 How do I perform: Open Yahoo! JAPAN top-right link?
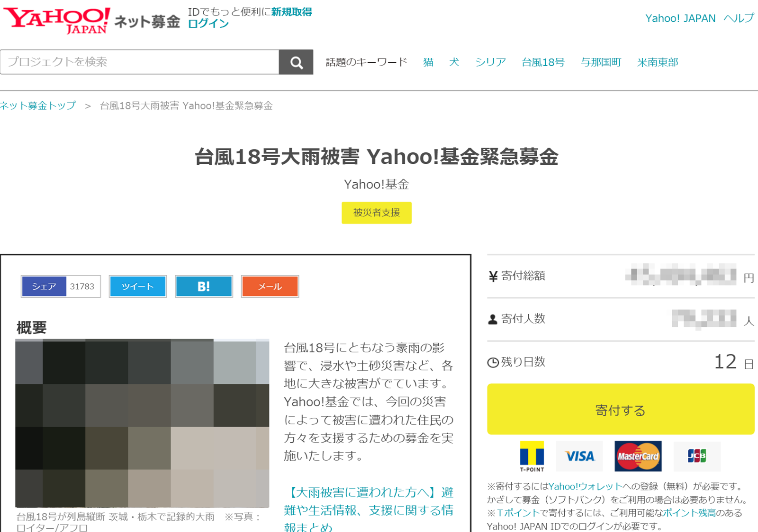point(680,18)
